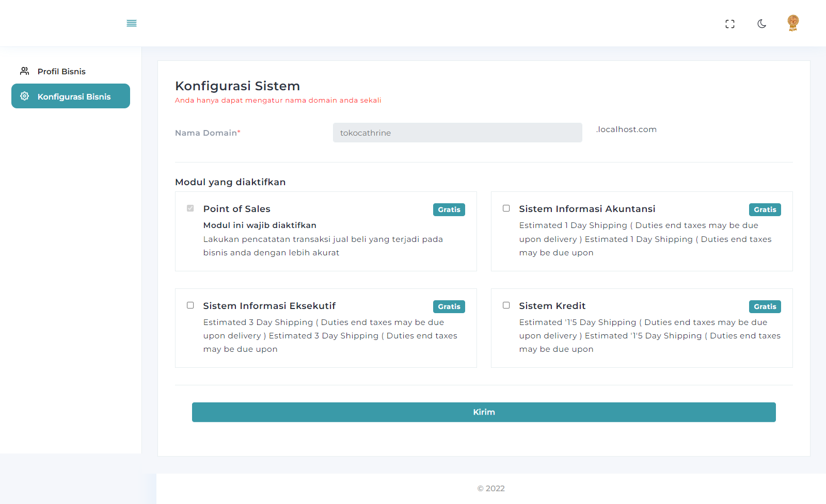Check the Sistem Kredit module box

(x=506, y=305)
